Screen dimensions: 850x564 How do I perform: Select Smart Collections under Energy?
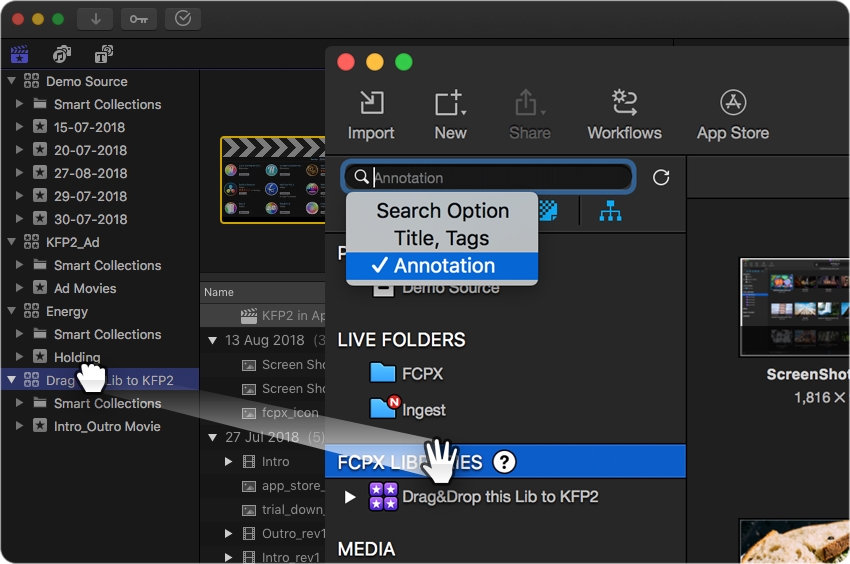tap(107, 334)
